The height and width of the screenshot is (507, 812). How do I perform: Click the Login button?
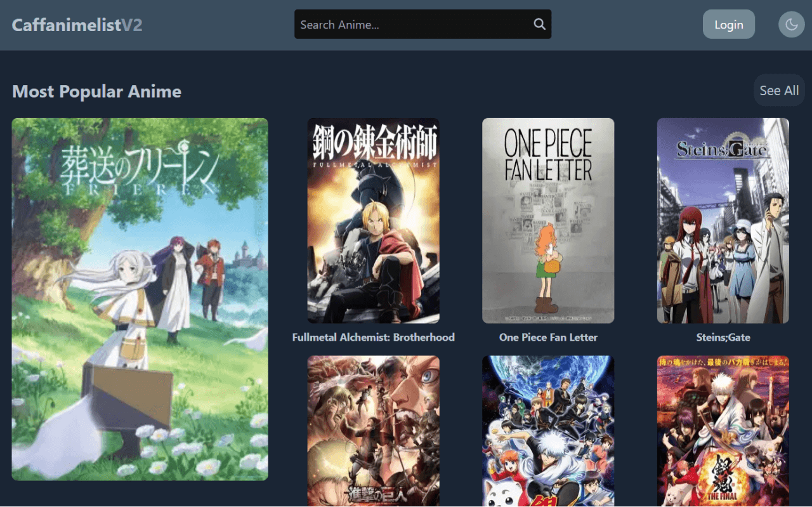tap(728, 24)
